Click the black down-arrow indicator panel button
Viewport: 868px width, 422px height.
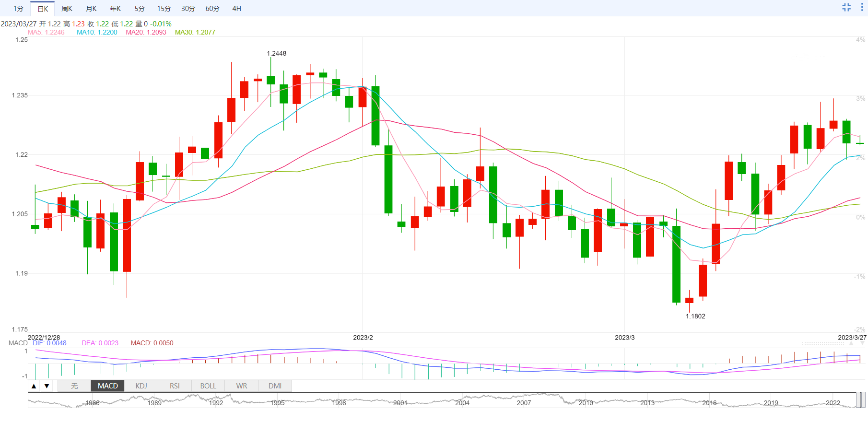tap(47, 386)
